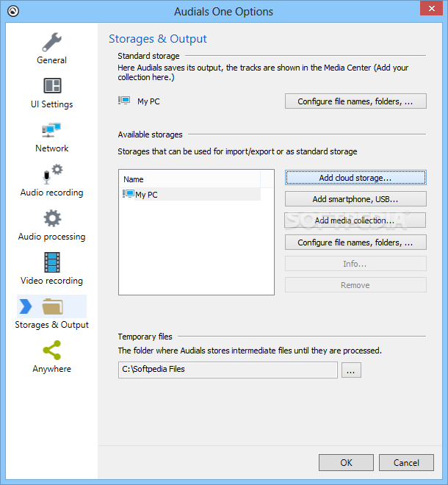Go to Video recording section label
The height and width of the screenshot is (485, 448).
(51, 281)
